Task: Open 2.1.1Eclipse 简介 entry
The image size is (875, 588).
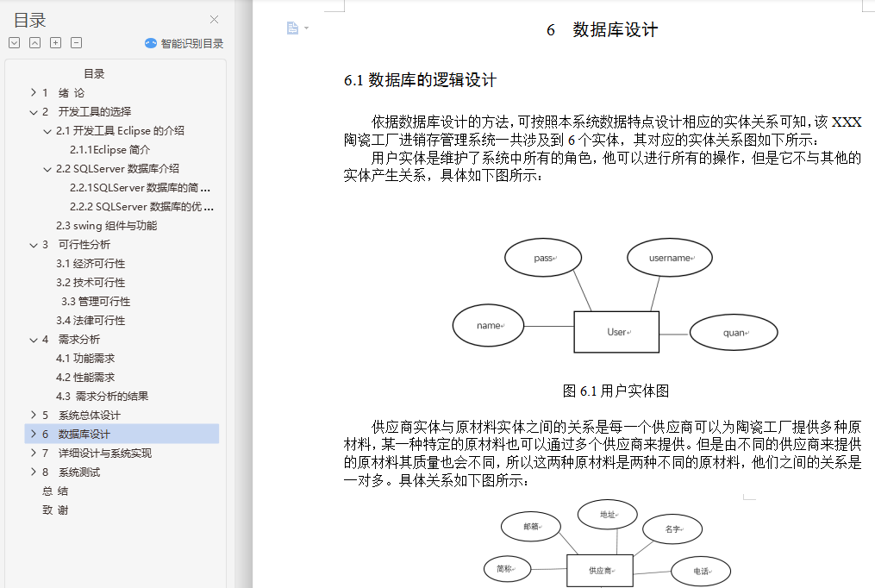Action: 110,149
